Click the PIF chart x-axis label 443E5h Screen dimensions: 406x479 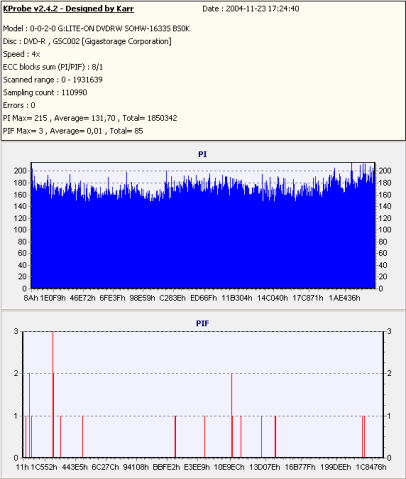[75, 467]
